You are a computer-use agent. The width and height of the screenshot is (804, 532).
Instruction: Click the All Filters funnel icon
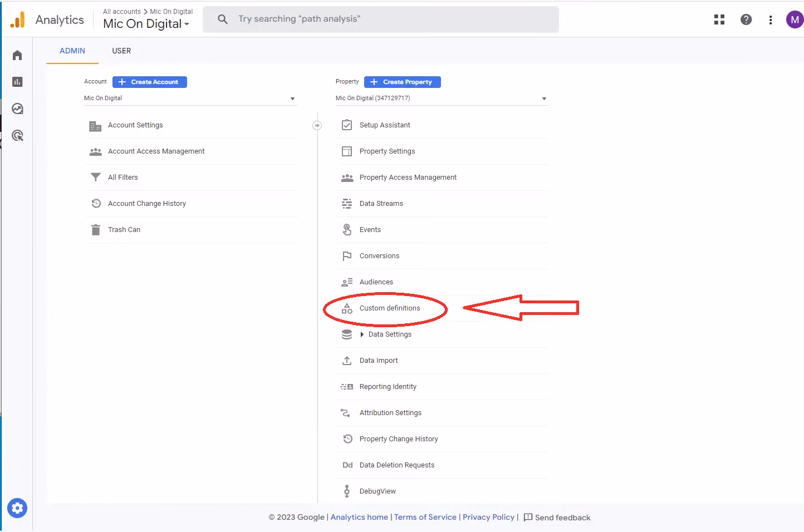click(95, 177)
